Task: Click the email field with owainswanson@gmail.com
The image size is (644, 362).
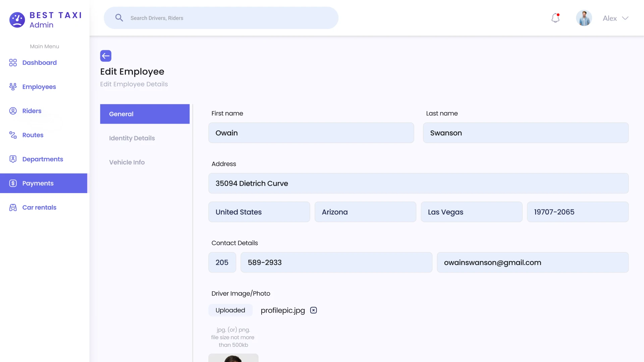Action: pos(533,262)
